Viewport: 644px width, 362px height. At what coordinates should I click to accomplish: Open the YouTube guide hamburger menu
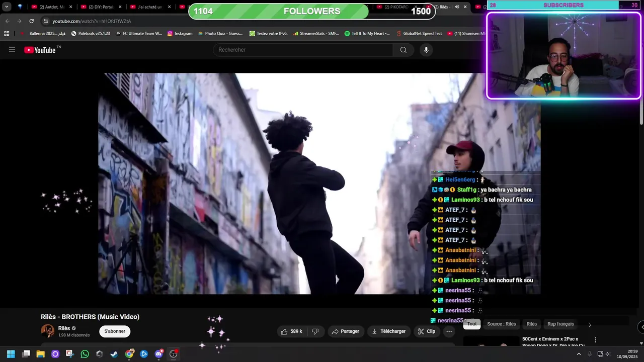click(x=12, y=50)
